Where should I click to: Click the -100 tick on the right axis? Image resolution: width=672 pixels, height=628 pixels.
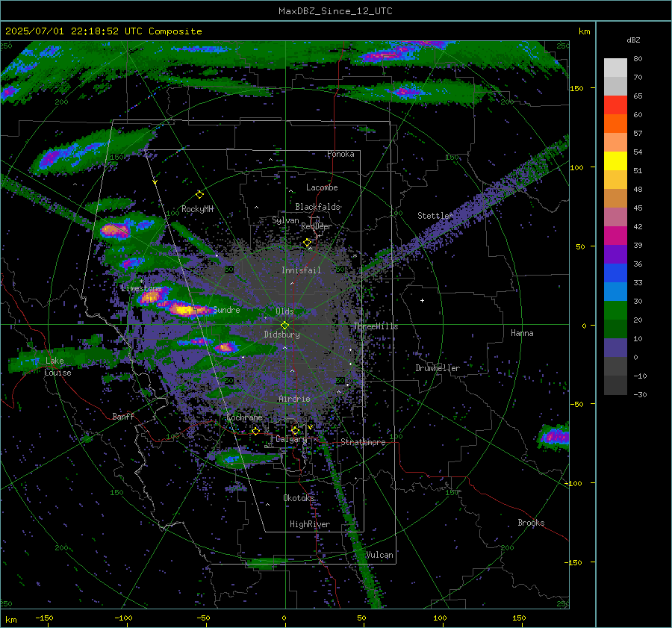(575, 483)
